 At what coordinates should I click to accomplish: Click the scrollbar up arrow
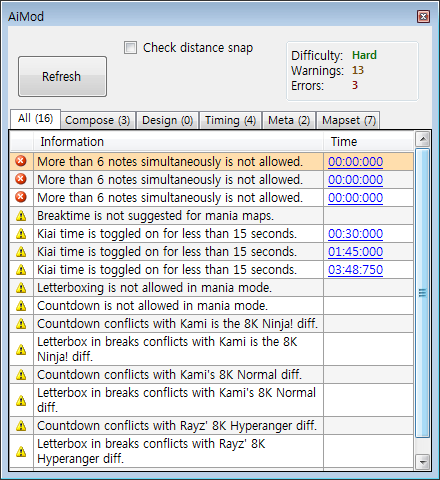[423, 139]
